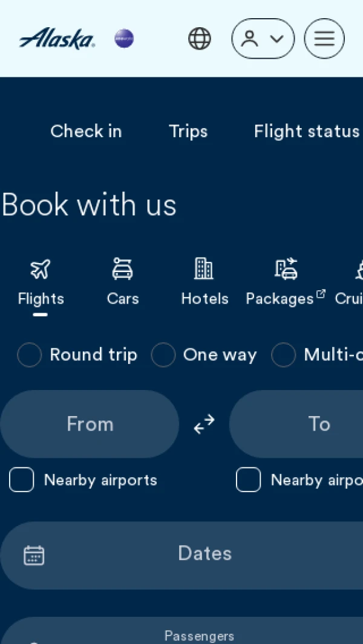Click the From airport field
This screenshot has height=644, width=363.
click(90, 424)
